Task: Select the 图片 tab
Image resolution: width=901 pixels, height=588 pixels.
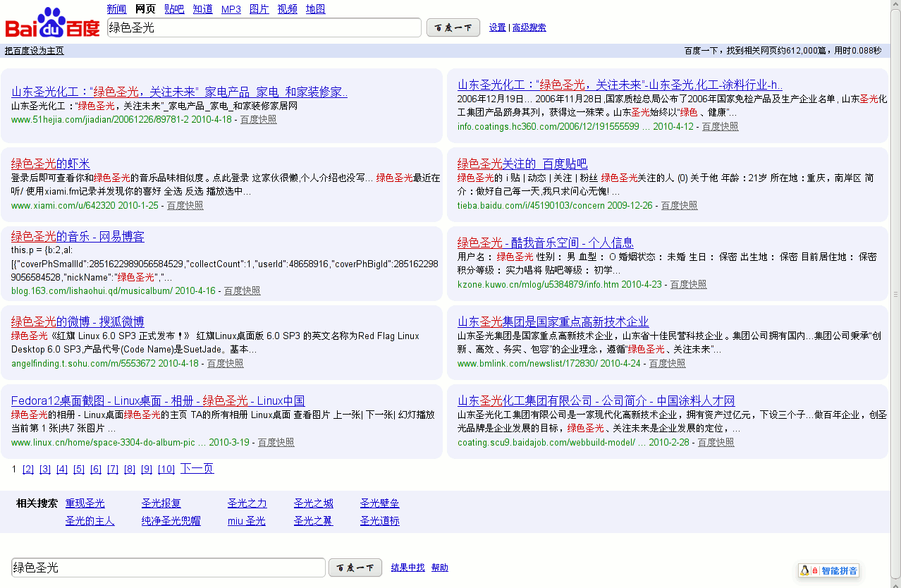Action: click(259, 9)
